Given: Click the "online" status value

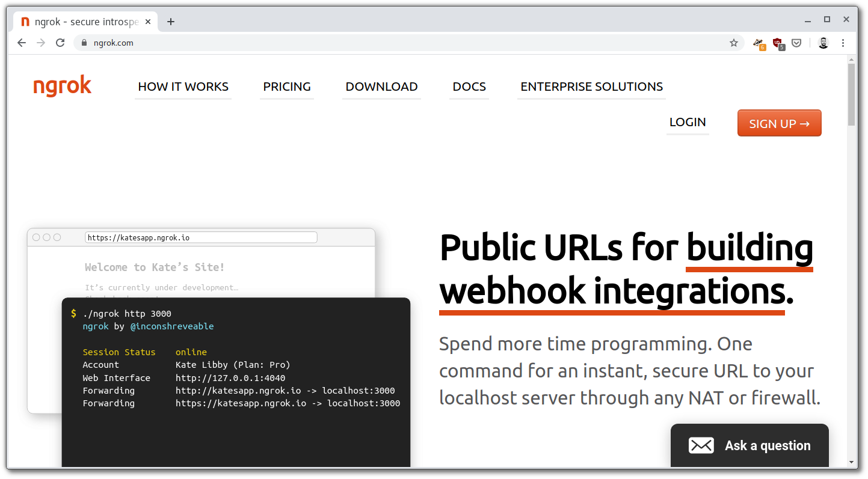Looking at the screenshot, I should (191, 352).
